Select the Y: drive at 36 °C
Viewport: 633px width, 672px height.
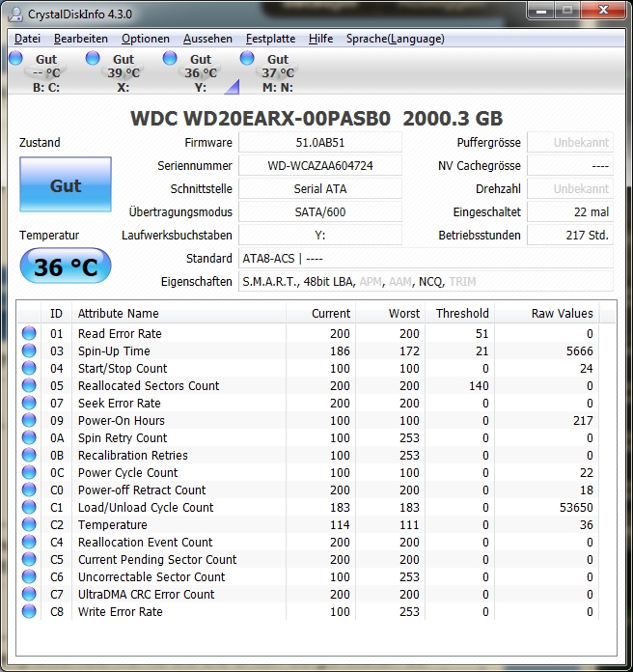(x=201, y=72)
